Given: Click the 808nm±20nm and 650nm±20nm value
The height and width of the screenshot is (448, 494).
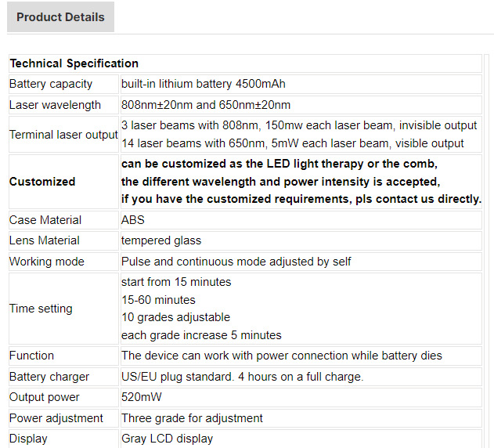Looking at the screenshot, I should (206, 105).
